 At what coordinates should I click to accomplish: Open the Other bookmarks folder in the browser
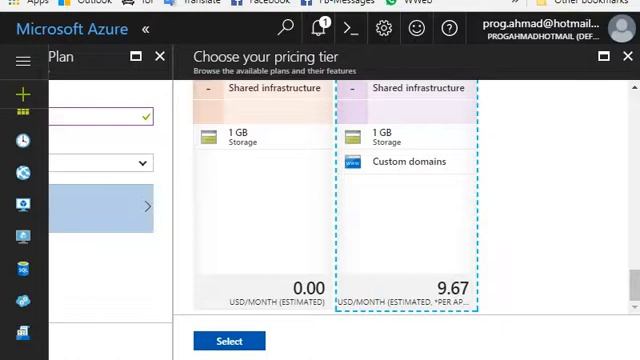click(x=582, y=2)
